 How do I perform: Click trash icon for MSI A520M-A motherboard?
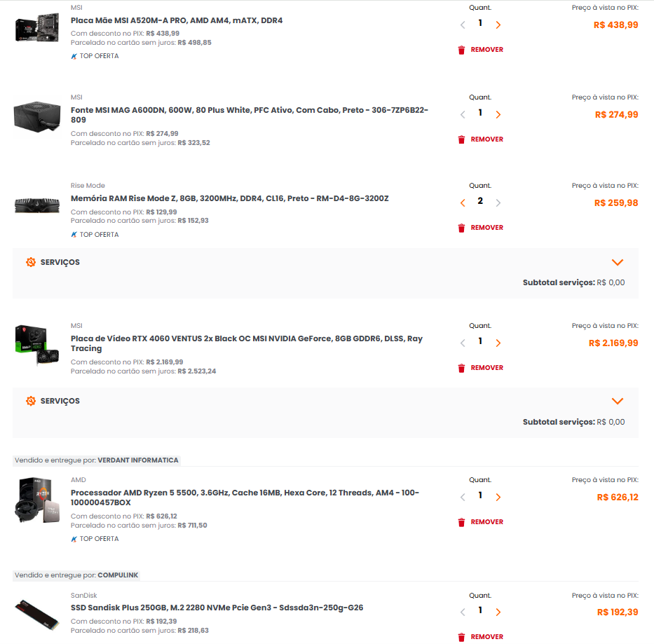point(461,50)
